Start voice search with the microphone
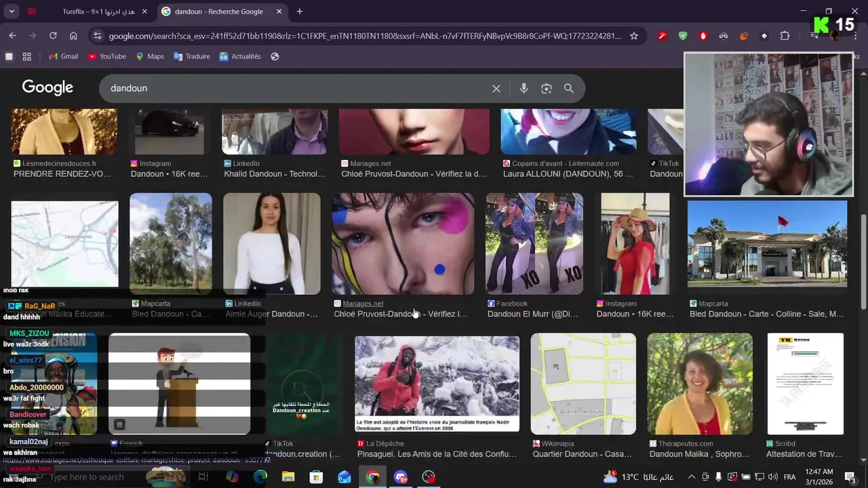The image size is (868, 488). (524, 89)
